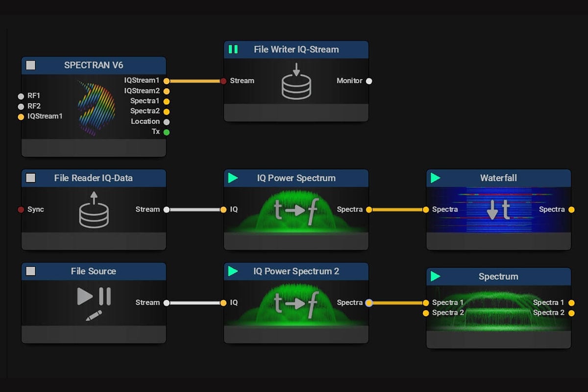Toggle the File Reader IQ-Data stop square
588x392 pixels.
tap(31, 178)
